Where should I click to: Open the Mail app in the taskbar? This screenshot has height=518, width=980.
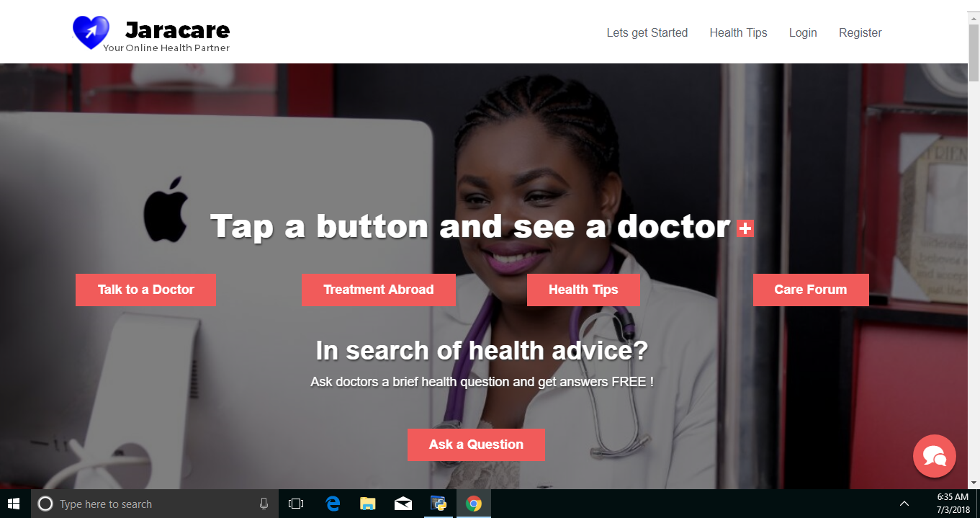coord(403,504)
